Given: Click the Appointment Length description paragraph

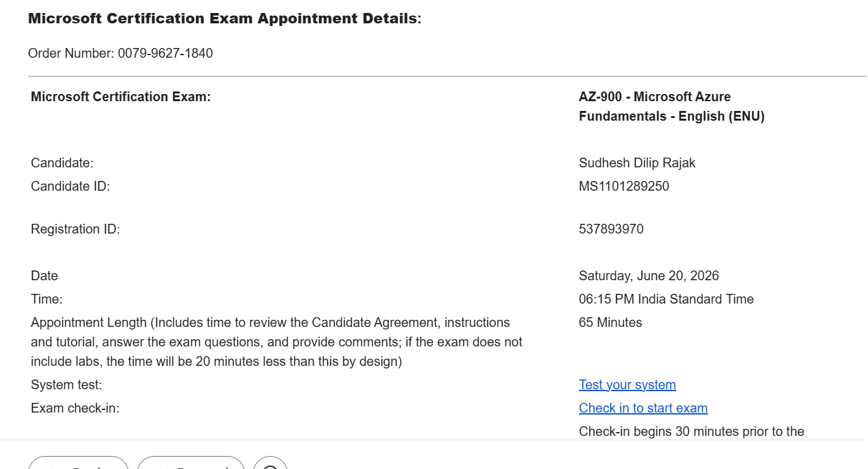Looking at the screenshot, I should [x=277, y=342].
